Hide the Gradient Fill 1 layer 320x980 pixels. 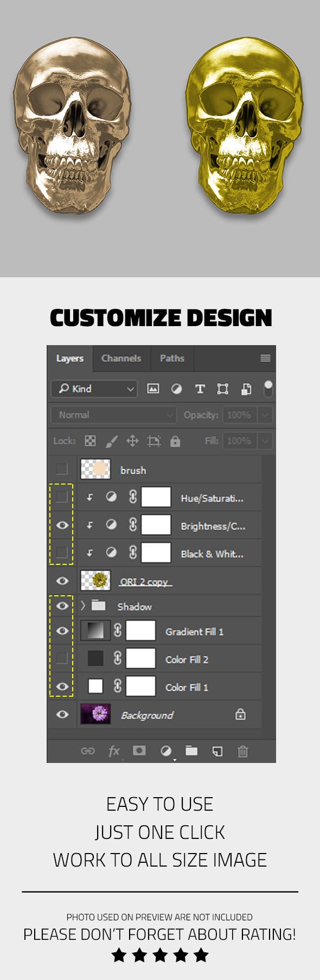(62, 631)
